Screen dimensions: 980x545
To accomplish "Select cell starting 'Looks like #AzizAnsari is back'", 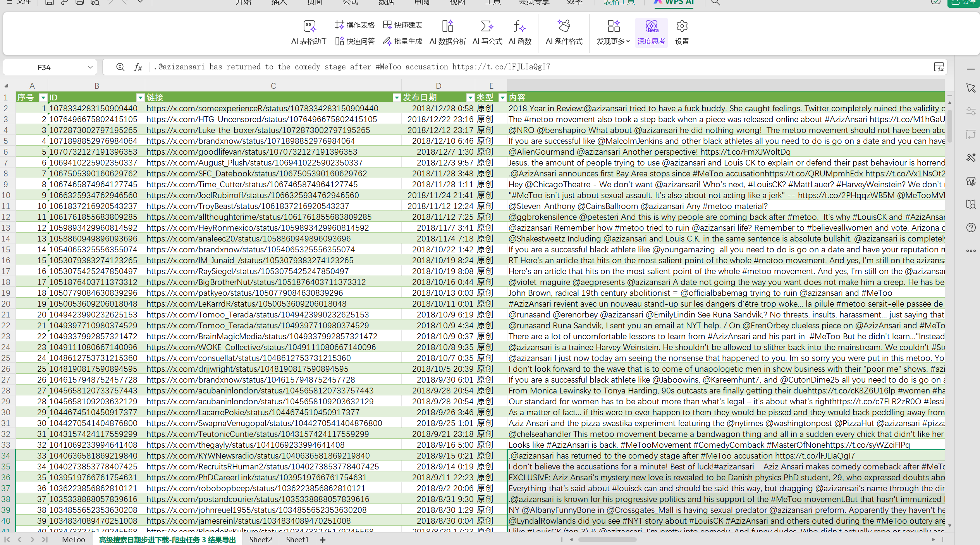I will tap(726, 445).
